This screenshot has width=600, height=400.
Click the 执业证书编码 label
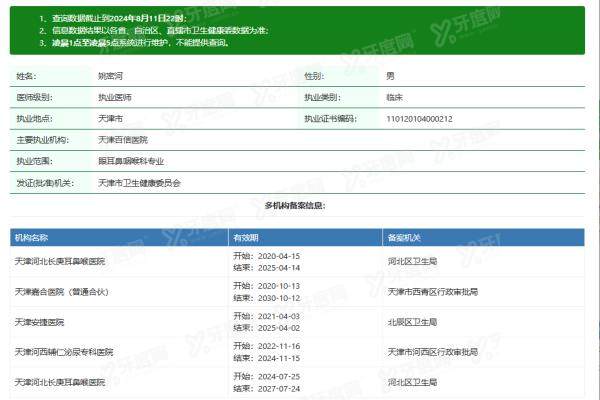[x=330, y=119]
